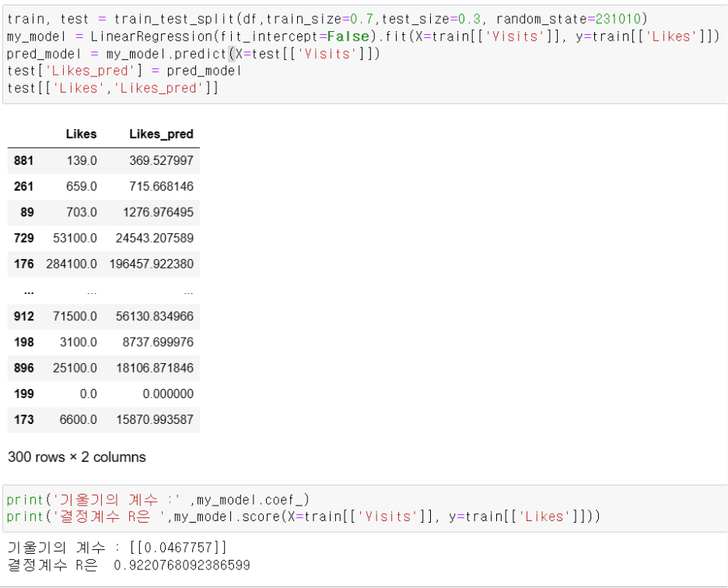Click predicted value 56130.834966
The image size is (728, 588).
click(x=155, y=317)
